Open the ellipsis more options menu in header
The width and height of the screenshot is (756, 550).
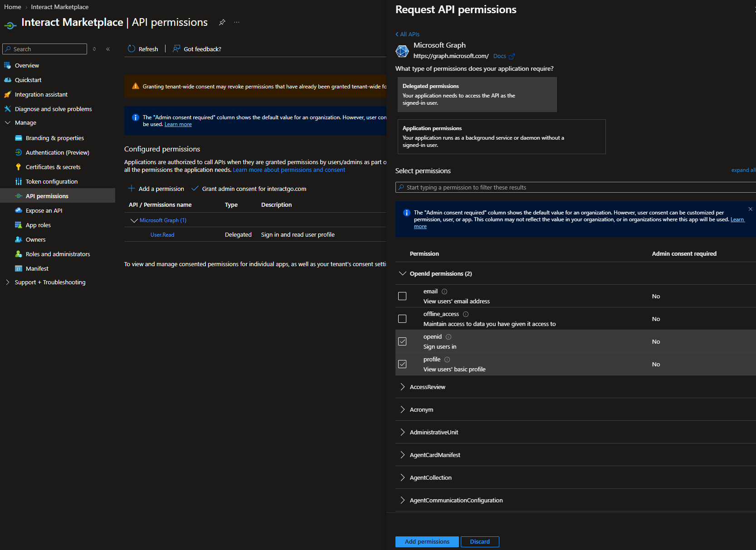coord(237,22)
